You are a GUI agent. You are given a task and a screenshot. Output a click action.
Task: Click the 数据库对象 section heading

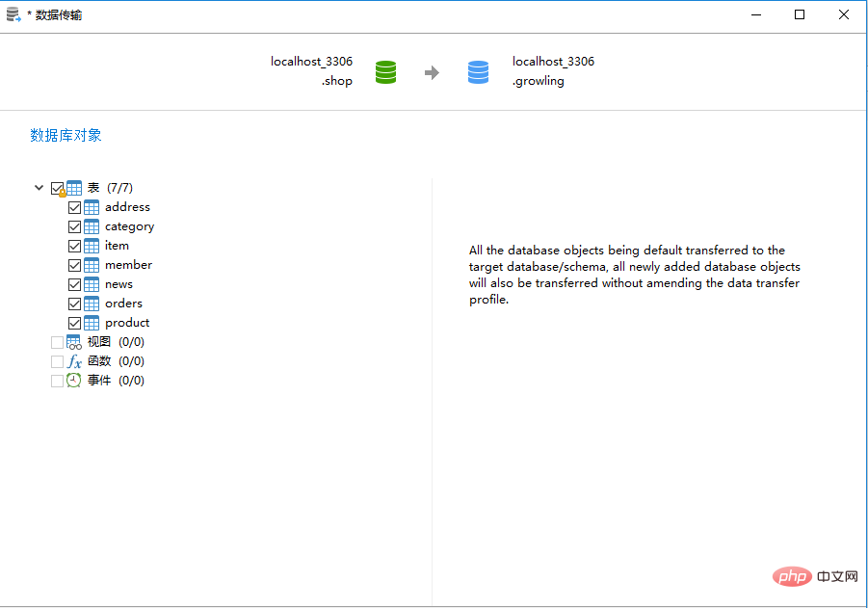click(66, 135)
